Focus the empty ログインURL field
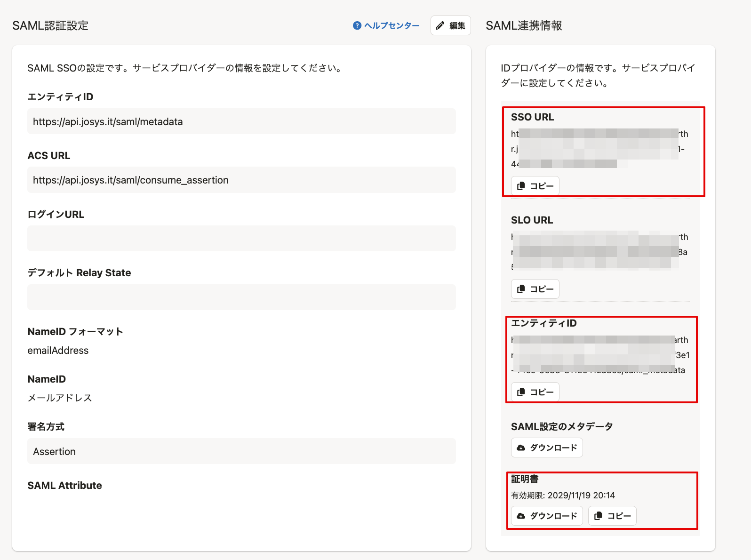 pyautogui.click(x=241, y=239)
